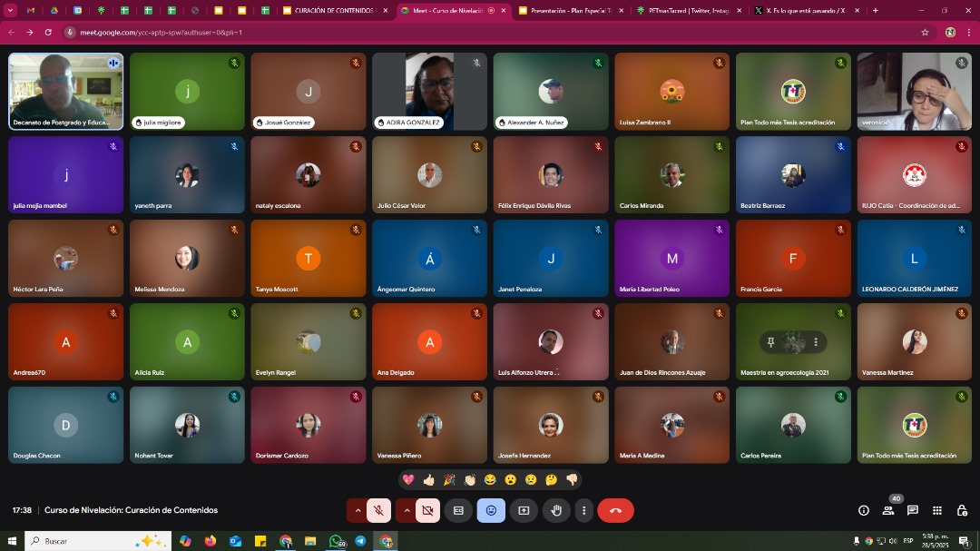Screen dimensions: 980x551
Task: Open Windows notification center
Action: [x=965, y=541]
